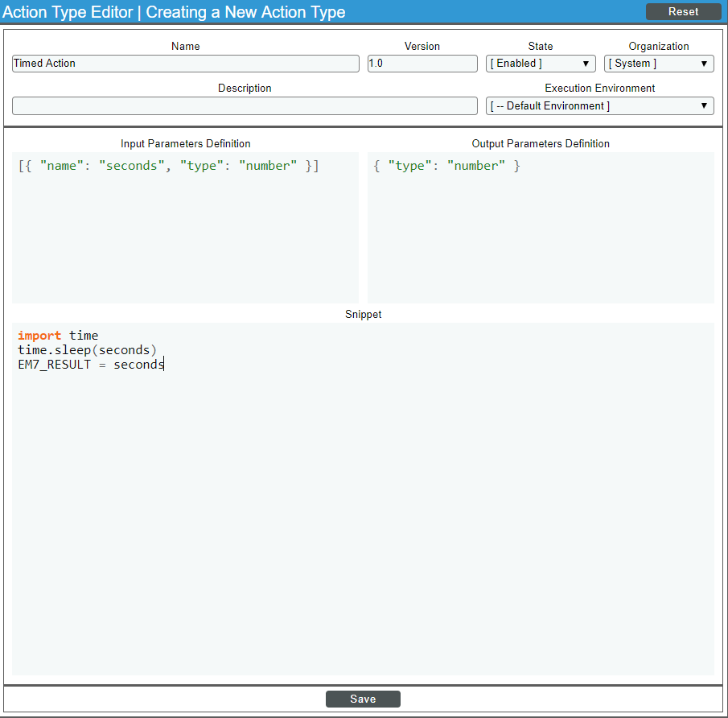Click the time.sleep(seconds) line in Snippet

(88, 349)
